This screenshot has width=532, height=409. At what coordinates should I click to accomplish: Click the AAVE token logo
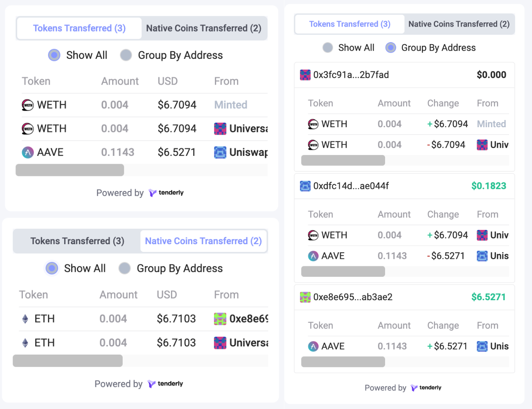click(27, 152)
